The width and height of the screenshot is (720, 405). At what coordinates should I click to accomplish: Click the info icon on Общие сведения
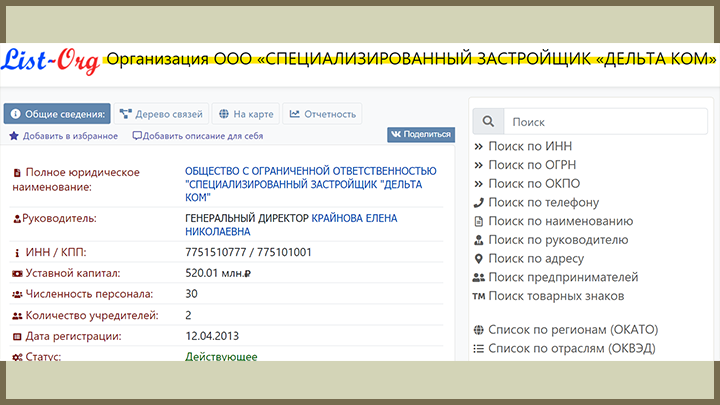16,114
